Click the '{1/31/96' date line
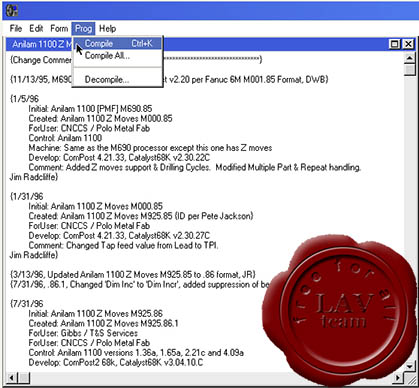419x388 pixels. pos(26,196)
